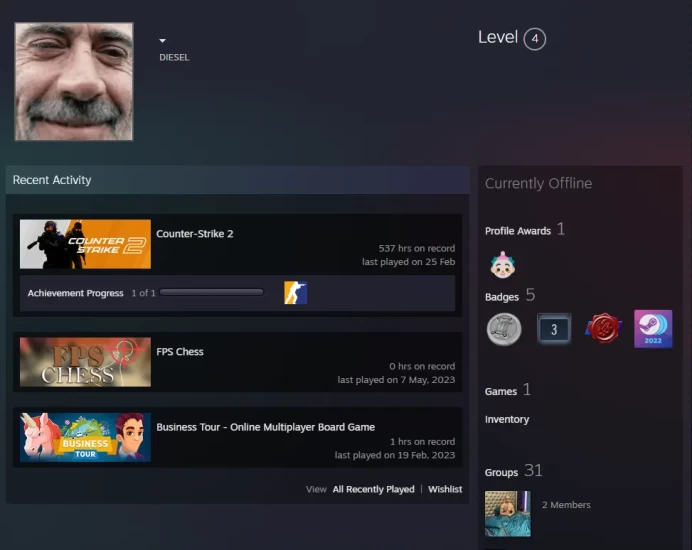The width and height of the screenshot is (692, 550).
Task: Open the FPS Chess banner image
Action: tap(85, 362)
